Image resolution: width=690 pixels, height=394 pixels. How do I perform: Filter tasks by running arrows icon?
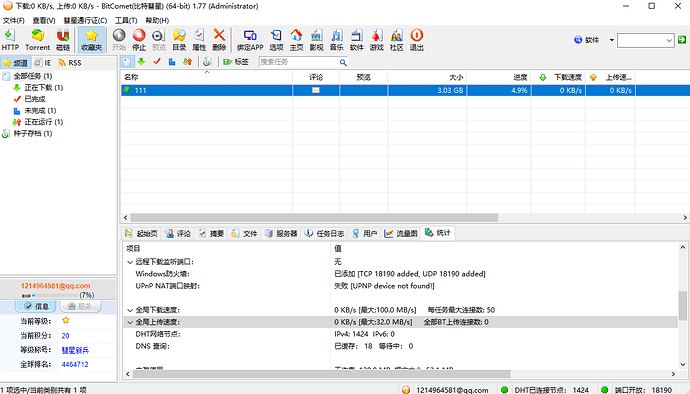coord(188,62)
